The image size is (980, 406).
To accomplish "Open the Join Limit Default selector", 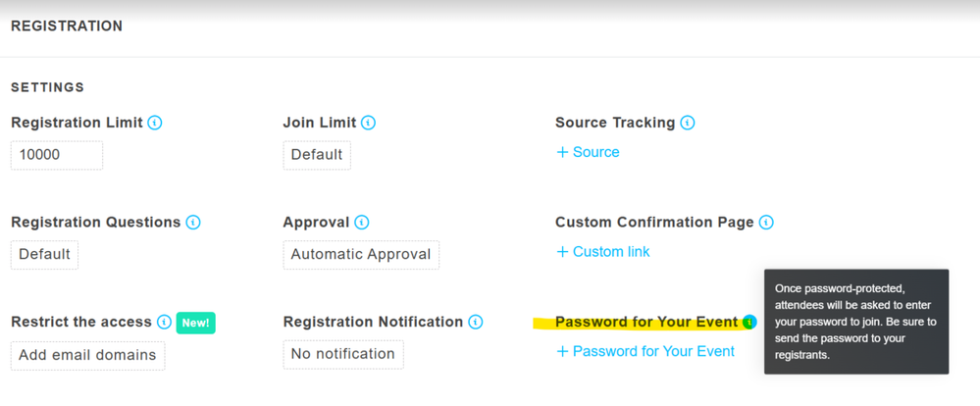I will 317,155.
